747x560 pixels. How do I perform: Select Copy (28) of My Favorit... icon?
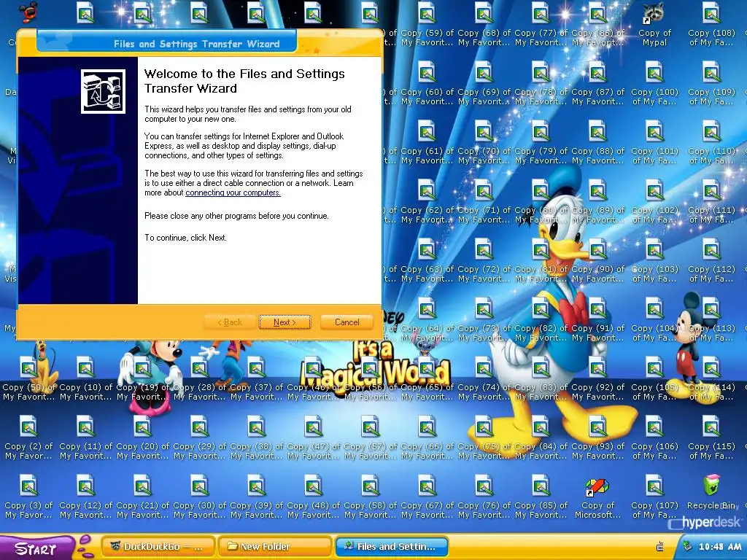tap(200, 367)
